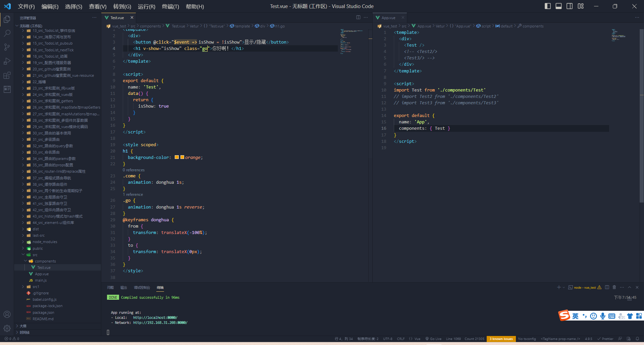This screenshot has height=345, width=644.
Task: Toggle primary side bar visibility
Action: coord(548,6)
